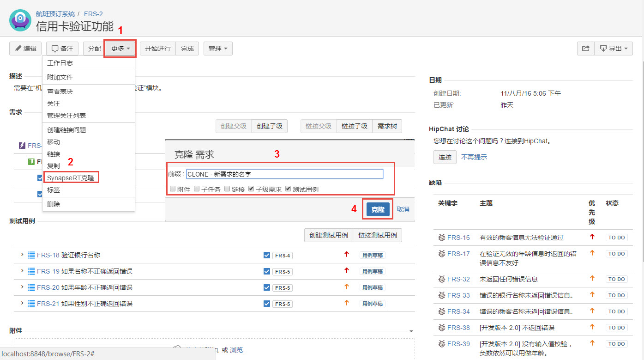Click the bug icon beside FRS-16
This screenshot has height=360, width=644.
(441, 238)
